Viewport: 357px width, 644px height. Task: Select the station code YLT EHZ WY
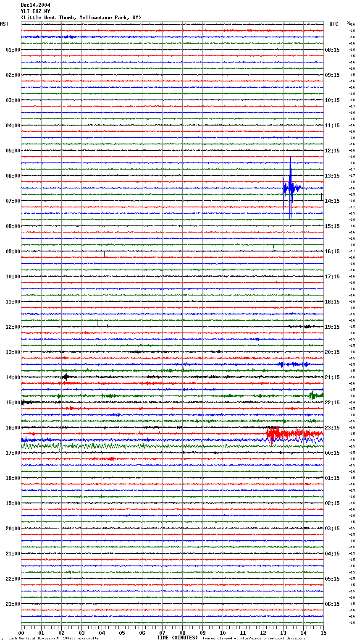tap(35, 11)
